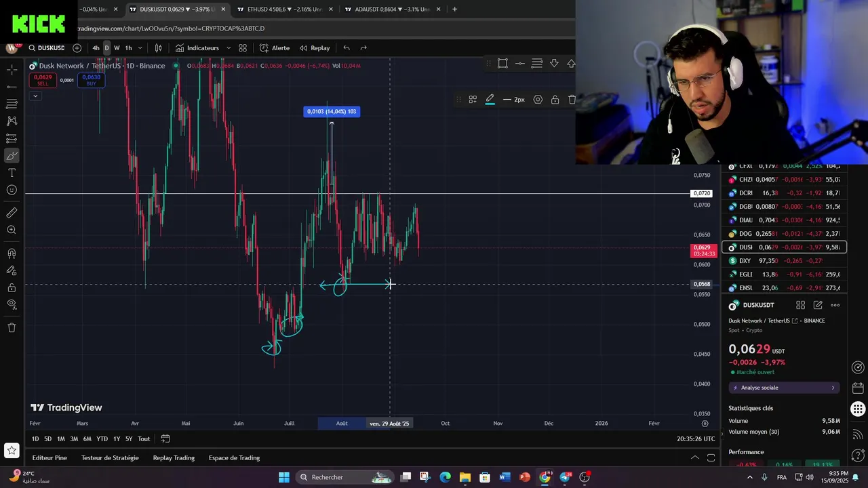The height and width of the screenshot is (488, 868).
Task: Select the crosshair cursor tool
Action: click(x=12, y=70)
